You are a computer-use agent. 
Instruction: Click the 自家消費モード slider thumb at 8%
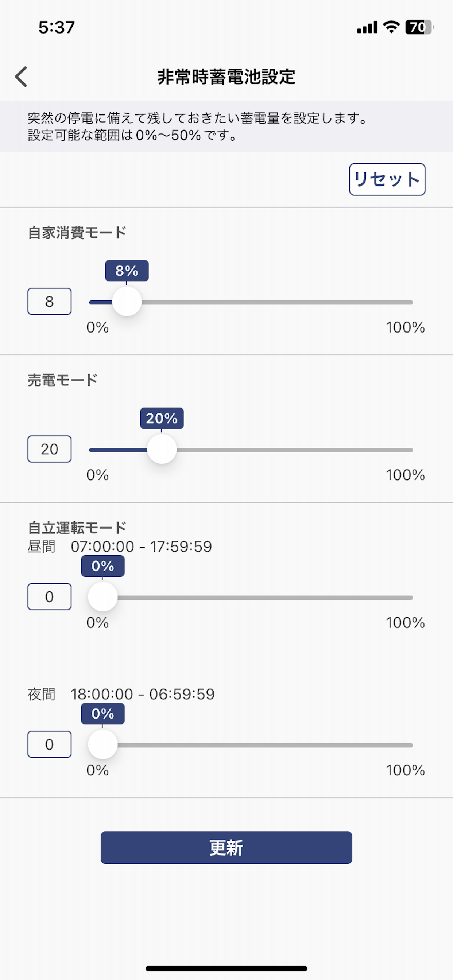tap(127, 302)
